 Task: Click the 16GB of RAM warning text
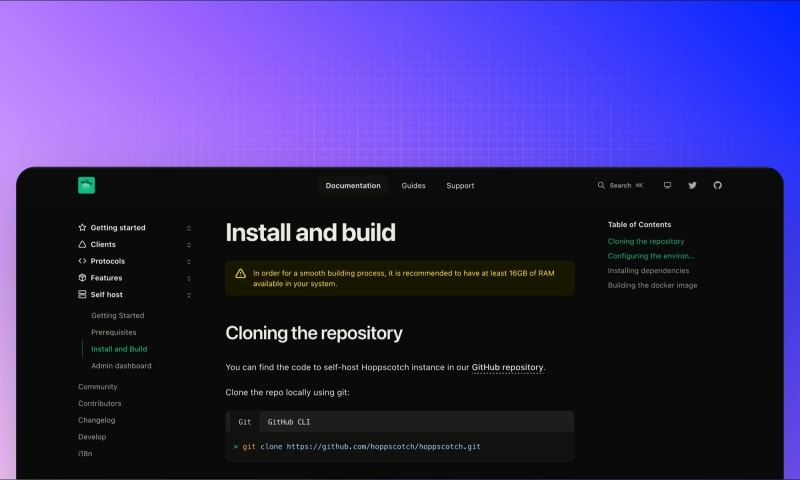(x=404, y=279)
